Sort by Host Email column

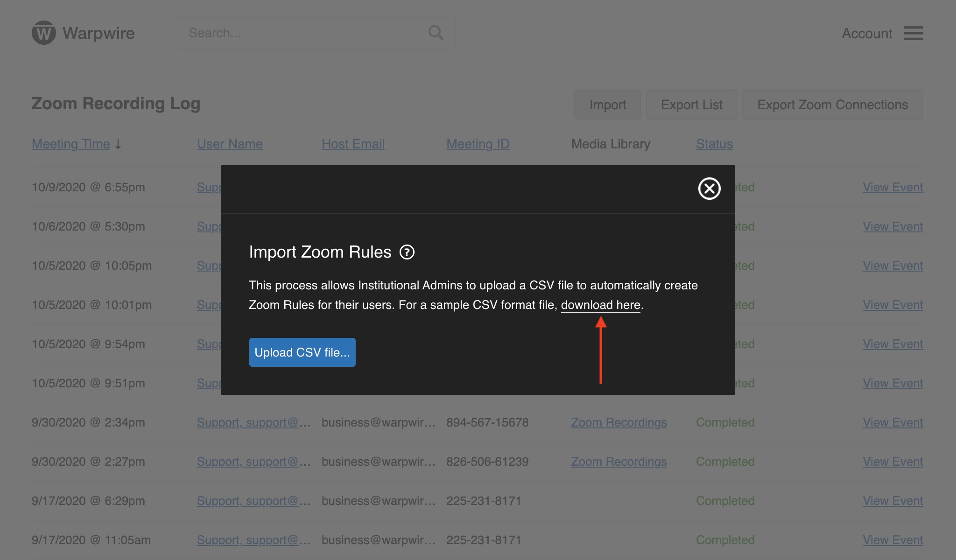tap(353, 144)
